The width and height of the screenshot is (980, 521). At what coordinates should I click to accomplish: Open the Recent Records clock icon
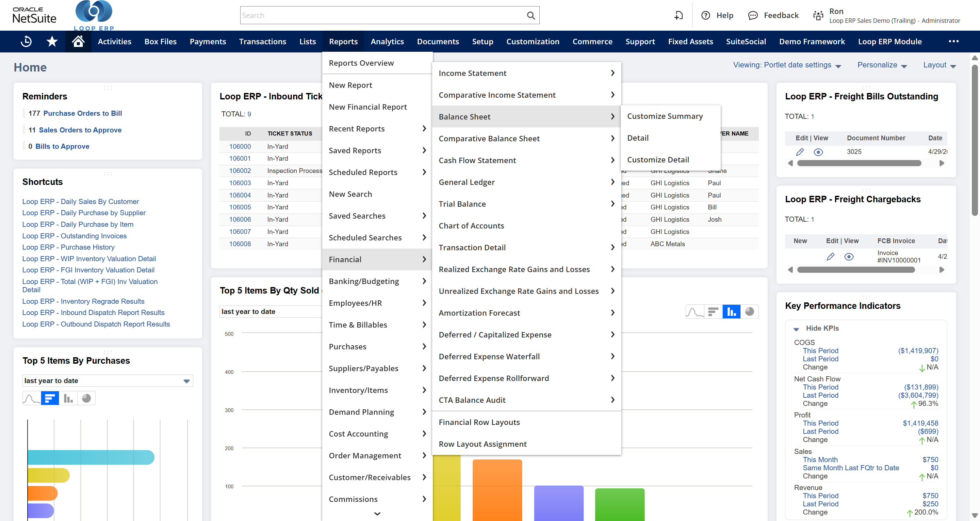(x=26, y=41)
